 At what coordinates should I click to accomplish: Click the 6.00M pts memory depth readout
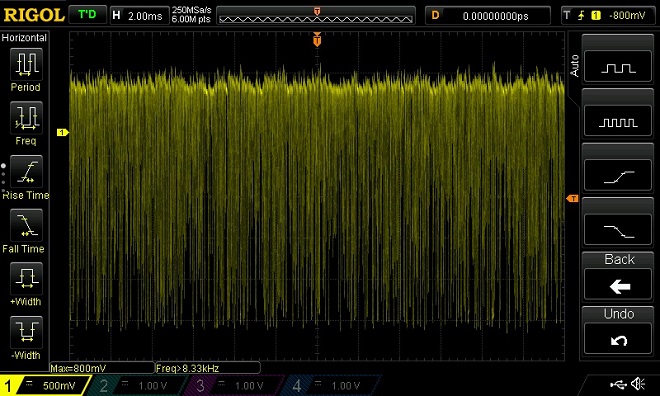191,19
